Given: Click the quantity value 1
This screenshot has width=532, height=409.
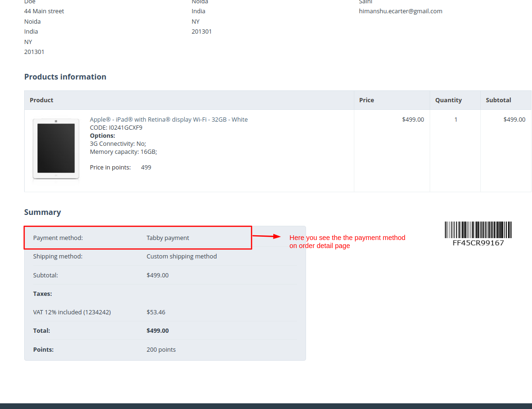Looking at the screenshot, I should 456,119.
